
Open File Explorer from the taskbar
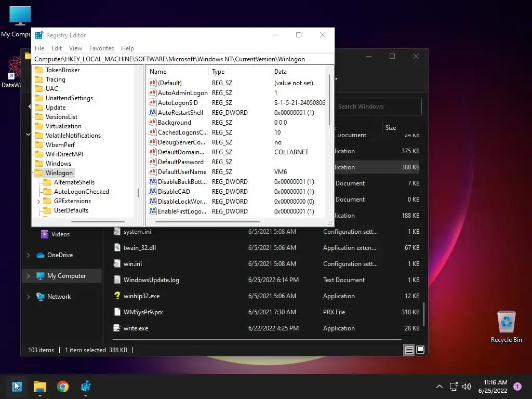[39, 386]
